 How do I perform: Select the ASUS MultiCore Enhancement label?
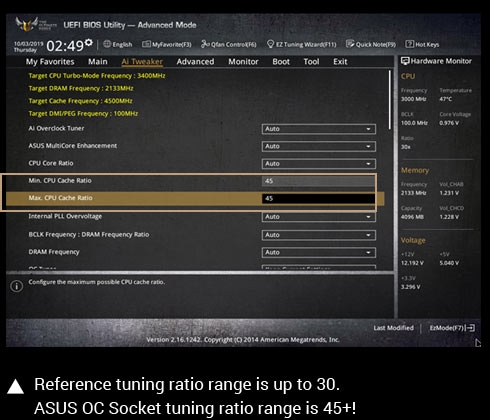tap(73, 146)
